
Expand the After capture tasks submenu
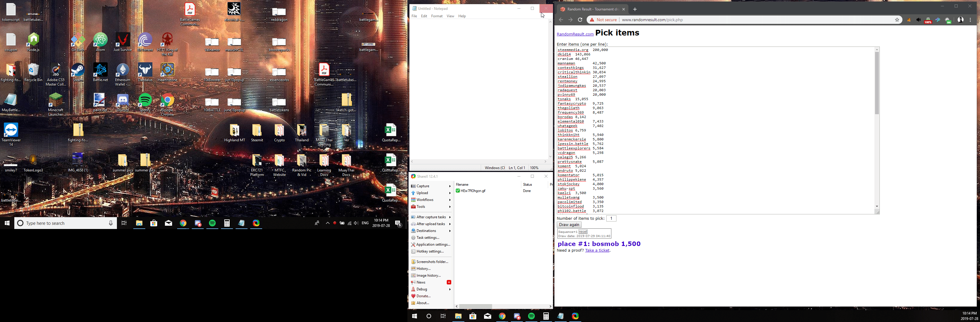tap(431, 217)
